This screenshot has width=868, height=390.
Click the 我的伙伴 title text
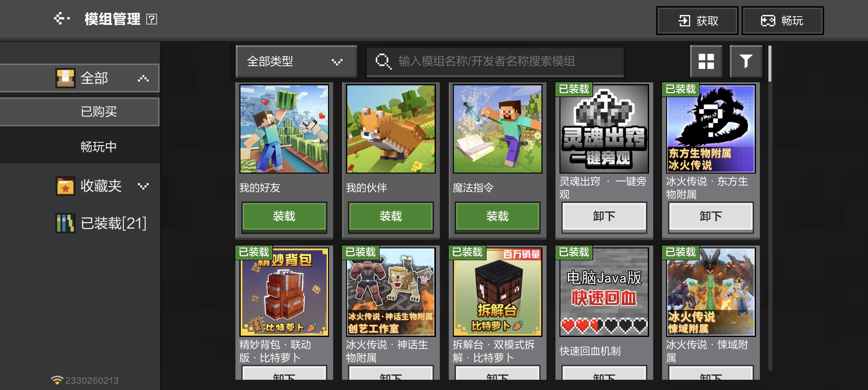366,188
